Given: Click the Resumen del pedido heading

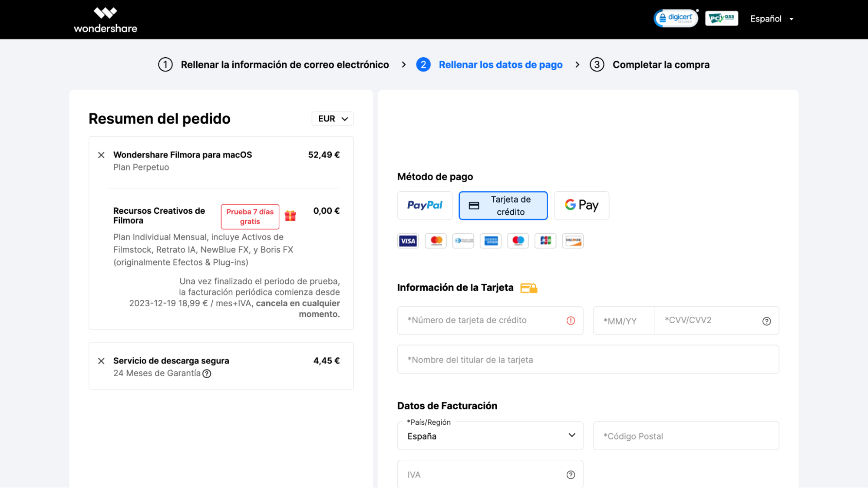Looking at the screenshot, I should point(159,119).
